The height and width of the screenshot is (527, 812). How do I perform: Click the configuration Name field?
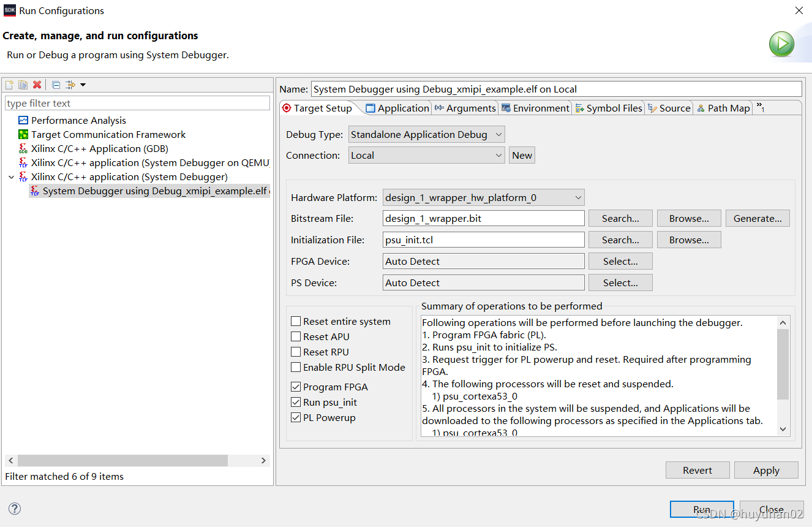556,89
